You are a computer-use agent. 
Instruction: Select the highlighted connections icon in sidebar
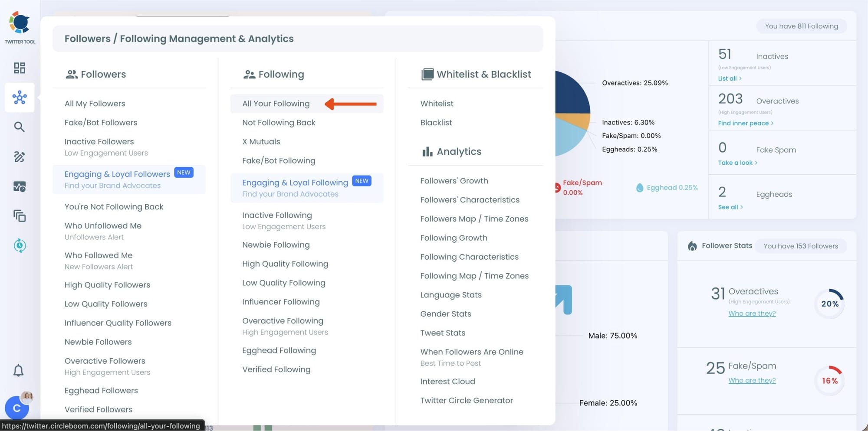tap(19, 98)
